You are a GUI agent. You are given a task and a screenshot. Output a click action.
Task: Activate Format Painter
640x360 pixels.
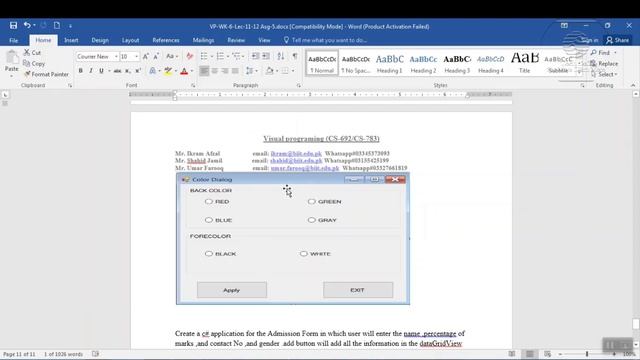(46, 74)
